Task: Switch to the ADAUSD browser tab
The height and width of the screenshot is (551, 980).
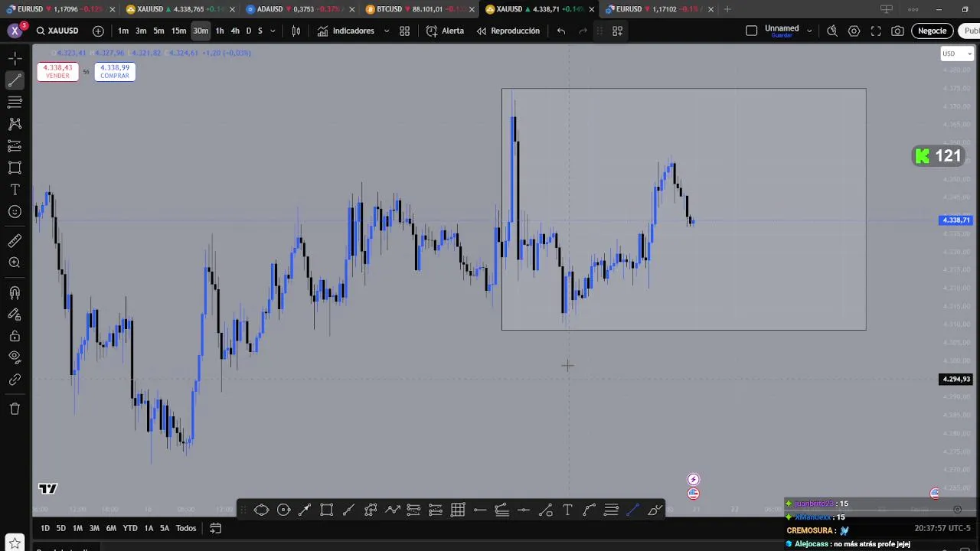Action: (299, 9)
